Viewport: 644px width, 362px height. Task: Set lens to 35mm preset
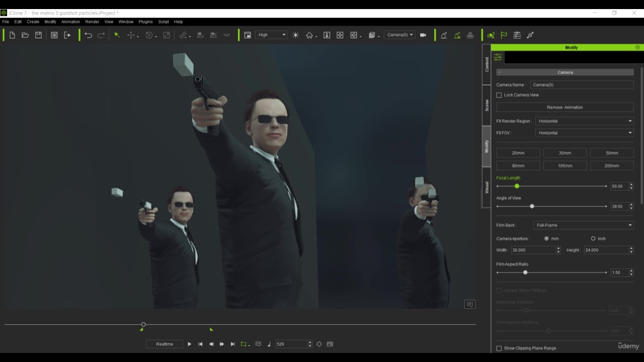pyautogui.click(x=565, y=153)
